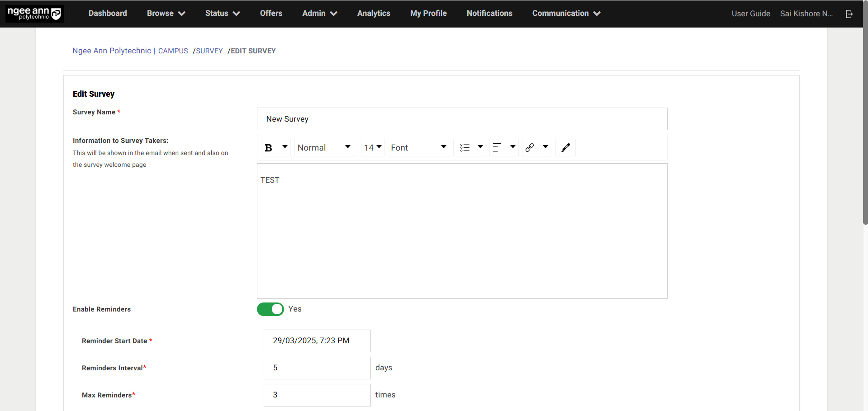Click the bold B formatting icon

[x=269, y=148]
